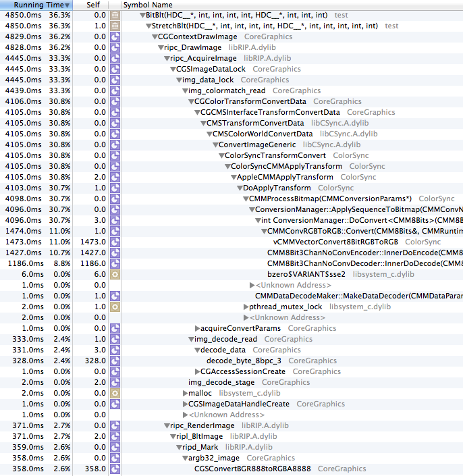This screenshot has width=463, height=476.
Task: Click the library icon in the StretchBlt row
Action: [115, 26]
